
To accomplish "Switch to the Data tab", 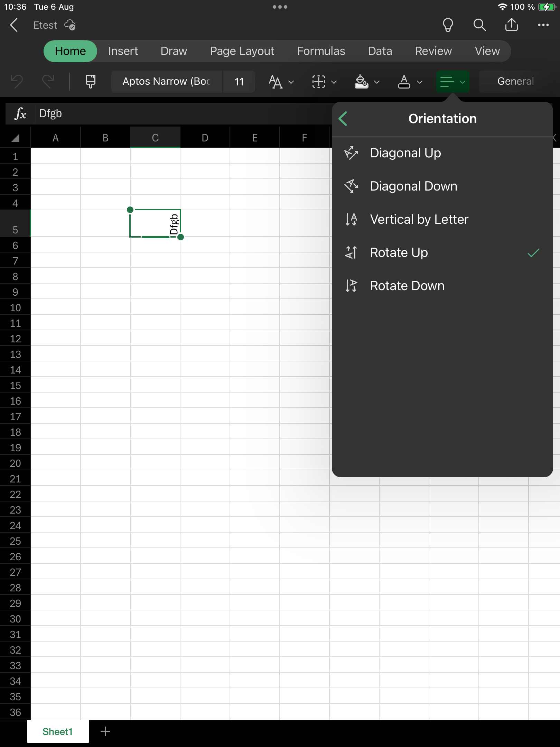I will [x=380, y=51].
